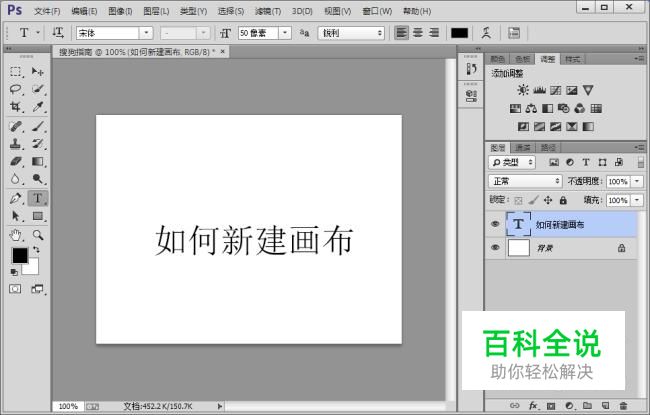650x415 pixels.
Task: Open the opacity slider dropdown
Action: pos(637,182)
